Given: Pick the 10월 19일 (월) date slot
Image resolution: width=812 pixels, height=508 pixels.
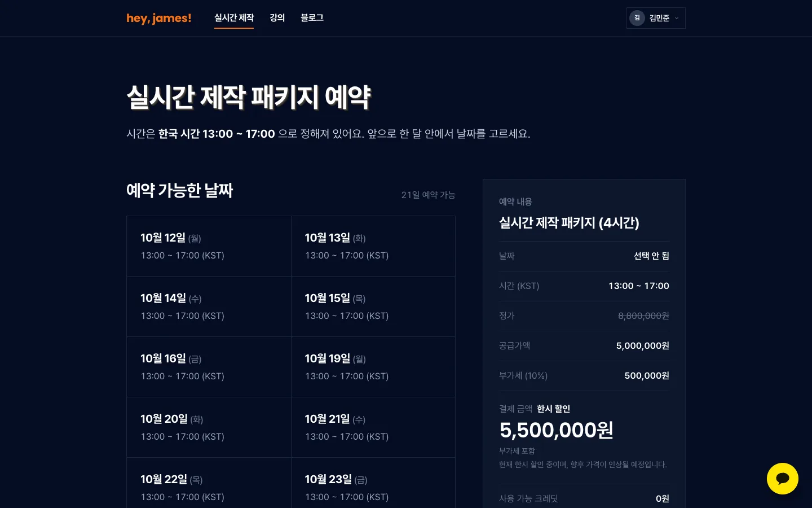Looking at the screenshot, I should pyautogui.click(x=373, y=367).
